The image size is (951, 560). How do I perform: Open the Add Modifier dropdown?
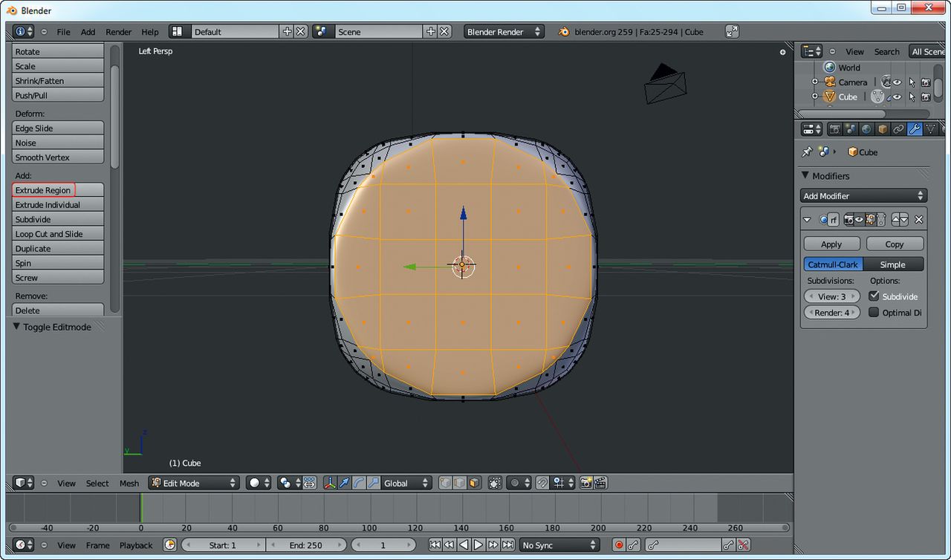tap(864, 196)
